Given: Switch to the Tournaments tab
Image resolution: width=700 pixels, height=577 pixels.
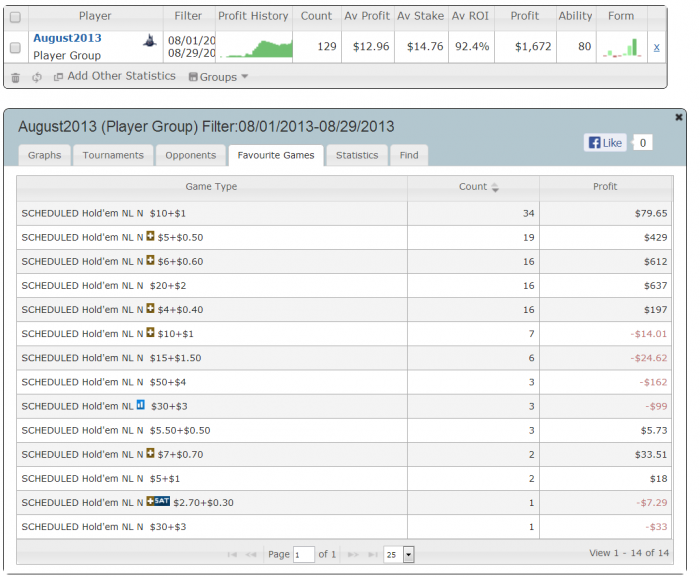Looking at the screenshot, I should point(113,155).
